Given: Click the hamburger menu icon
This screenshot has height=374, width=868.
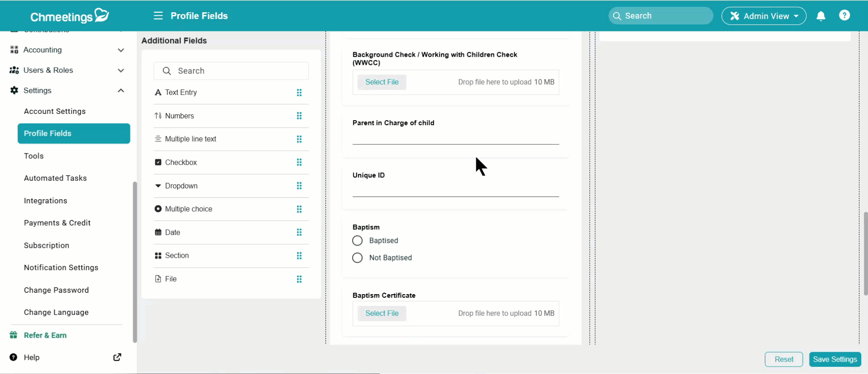Looking at the screenshot, I should point(158,16).
